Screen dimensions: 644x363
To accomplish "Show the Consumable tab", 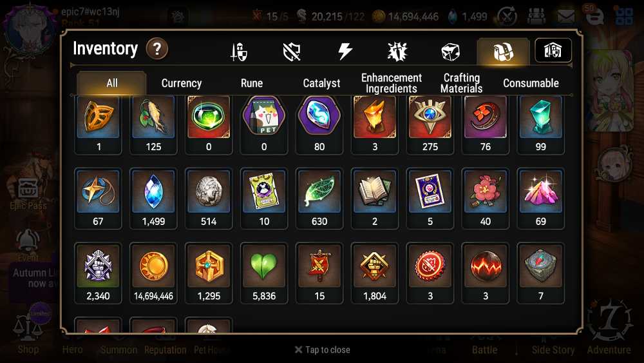I will pos(531,83).
